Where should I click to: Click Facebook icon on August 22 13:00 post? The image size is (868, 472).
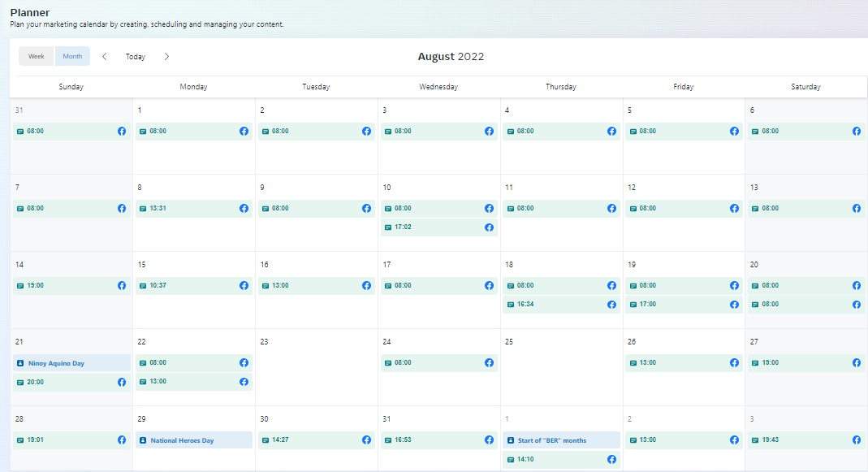tap(244, 382)
